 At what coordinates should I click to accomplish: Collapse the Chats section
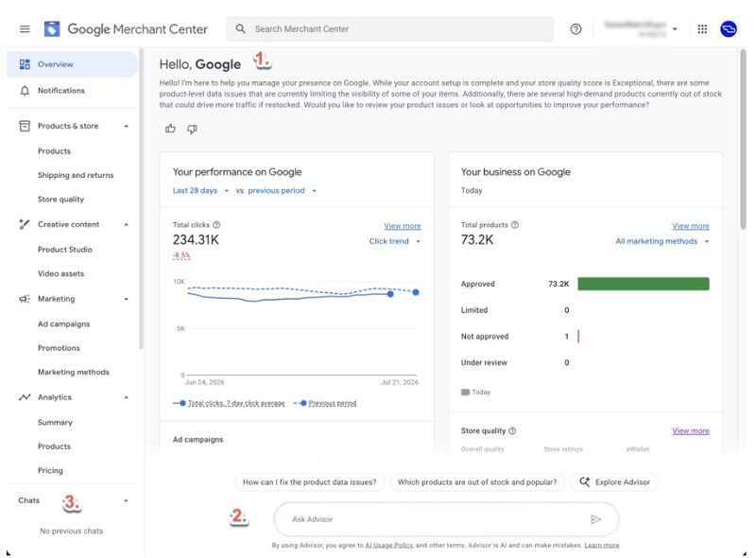[126, 500]
